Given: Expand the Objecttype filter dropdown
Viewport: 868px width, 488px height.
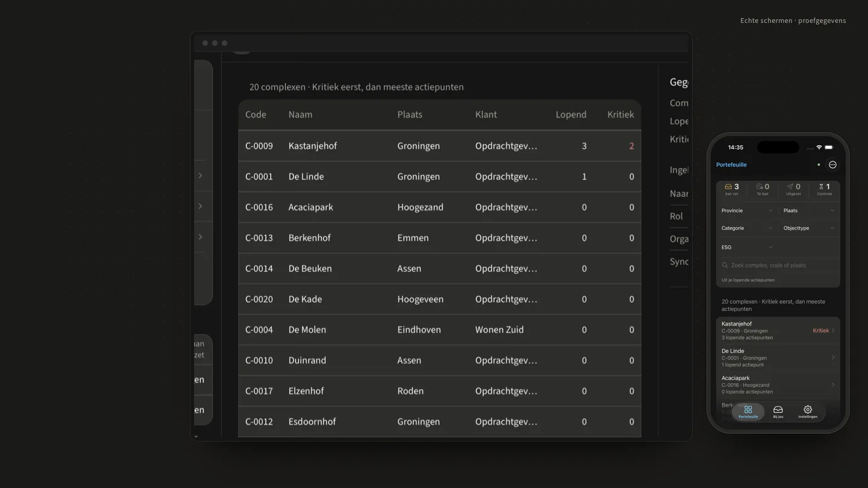Looking at the screenshot, I should [x=809, y=228].
